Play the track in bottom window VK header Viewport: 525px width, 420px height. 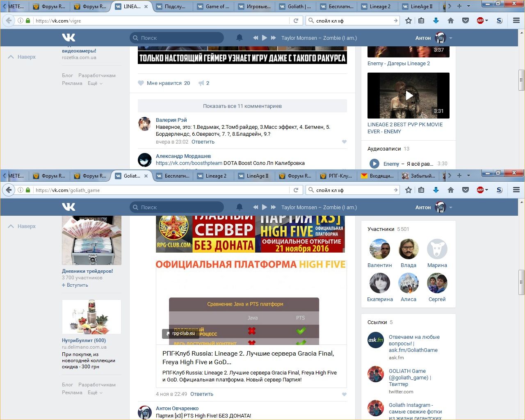coord(265,207)
